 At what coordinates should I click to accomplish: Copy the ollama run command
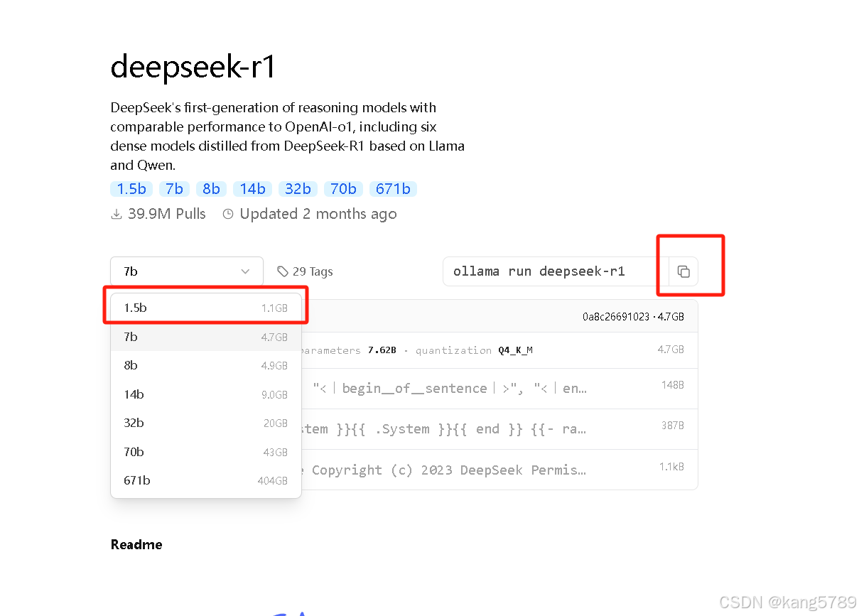click(684, 271)
